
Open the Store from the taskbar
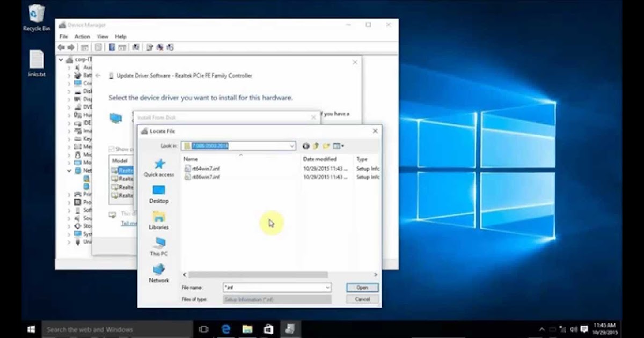click(x=268, y=329)
